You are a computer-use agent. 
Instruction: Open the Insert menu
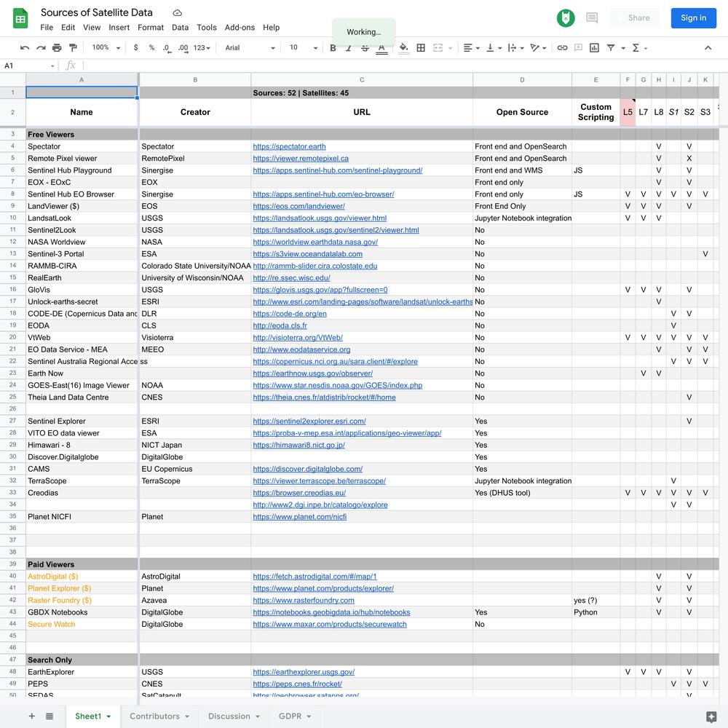[x=119, y=28]
